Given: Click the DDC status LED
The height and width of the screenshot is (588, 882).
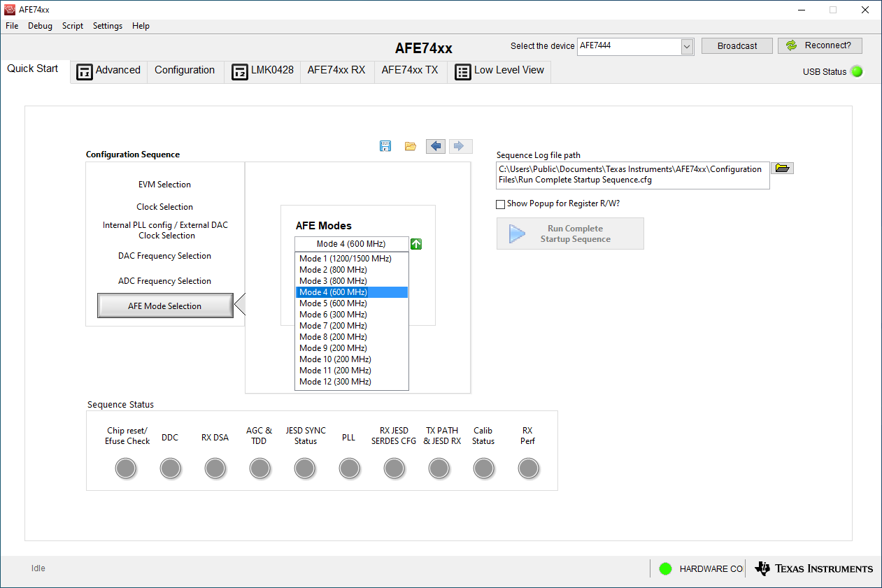Looking at the screenshot, I should coord(171,468).
